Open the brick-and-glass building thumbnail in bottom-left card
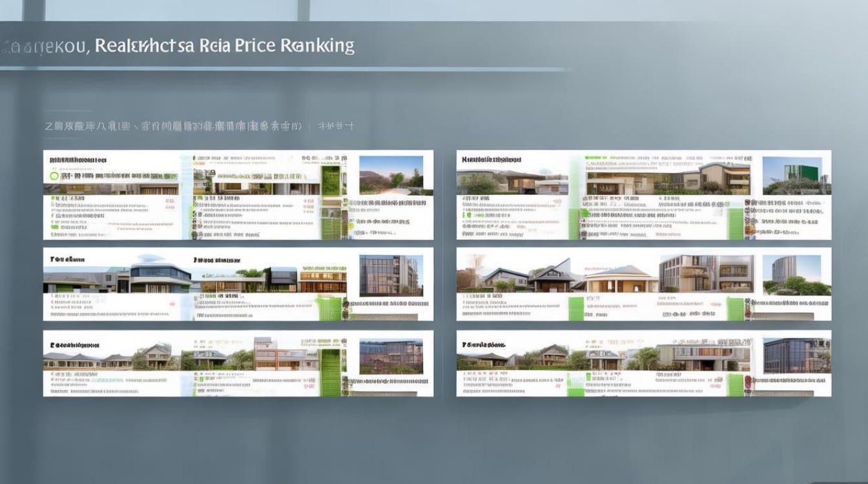The image size is (868, 484). pos(391,356)
